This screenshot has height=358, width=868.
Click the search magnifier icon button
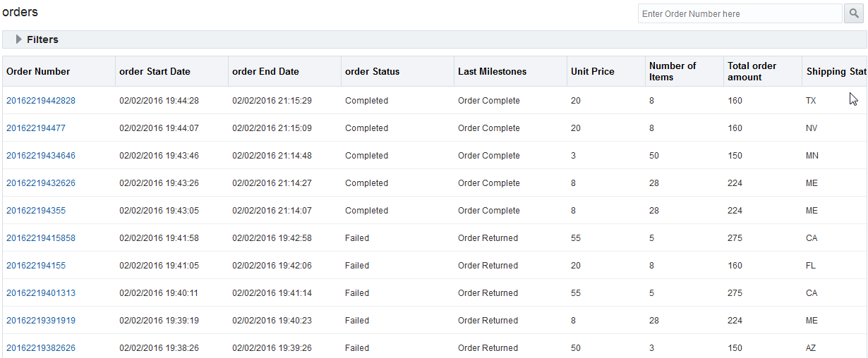pos(853,13)
